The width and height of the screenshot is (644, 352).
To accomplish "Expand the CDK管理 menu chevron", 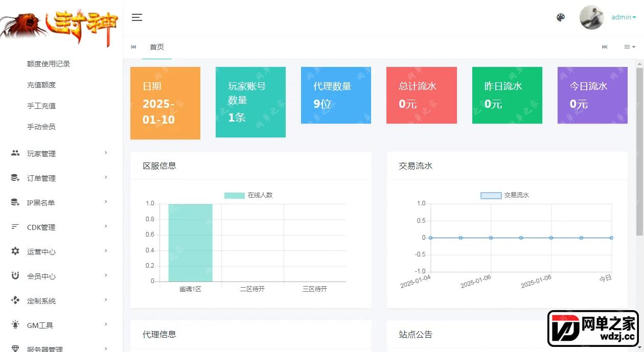I will coord(106,226).
